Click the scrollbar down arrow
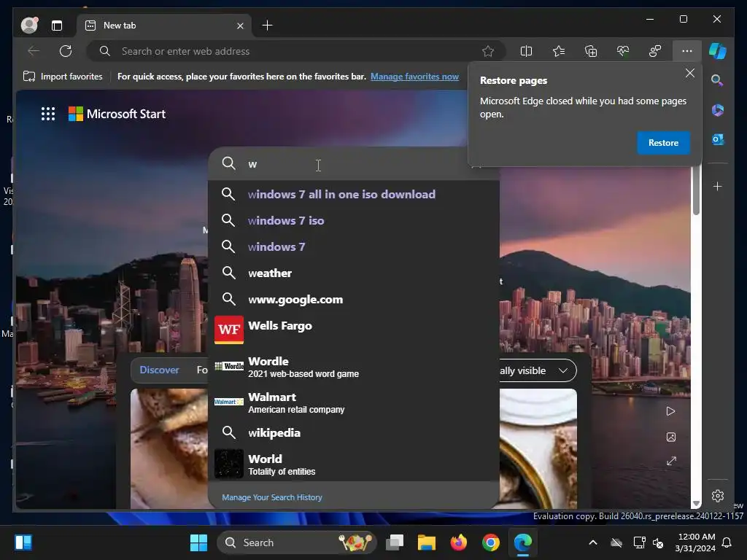This screenshot has width=747, height=560. click(696, 503)
